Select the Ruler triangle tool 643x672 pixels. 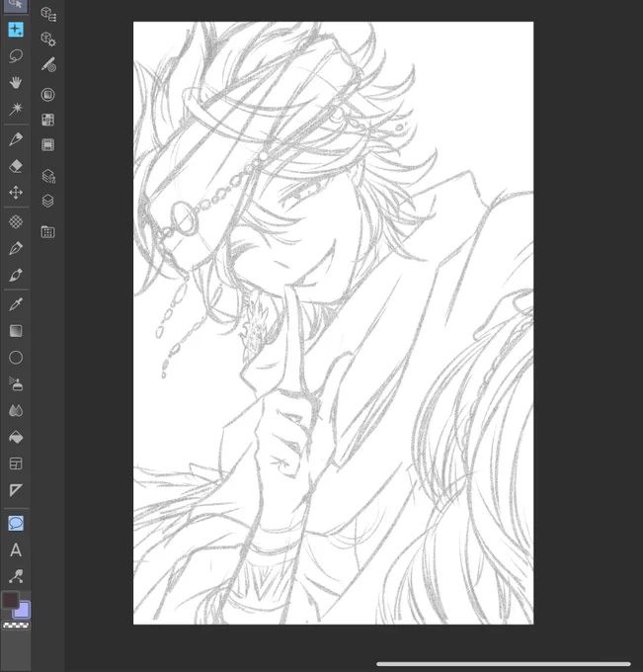pyautogui.click(x=16, y=490)
